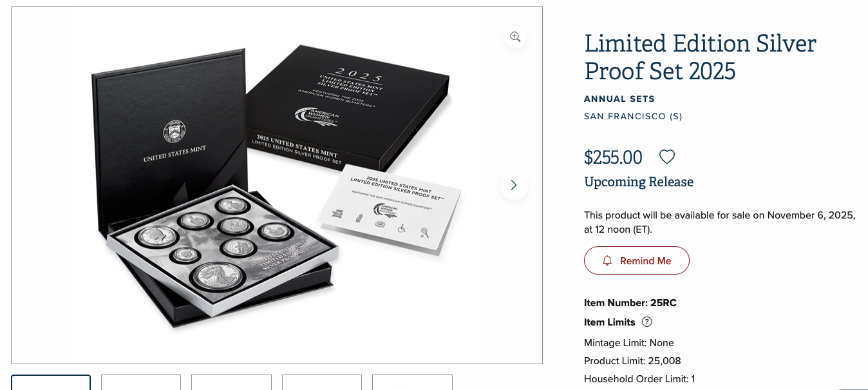This screenshot has width=868, height=390.
Task: Click the bell icon inside Remind Me
Action: click(607, 260)
